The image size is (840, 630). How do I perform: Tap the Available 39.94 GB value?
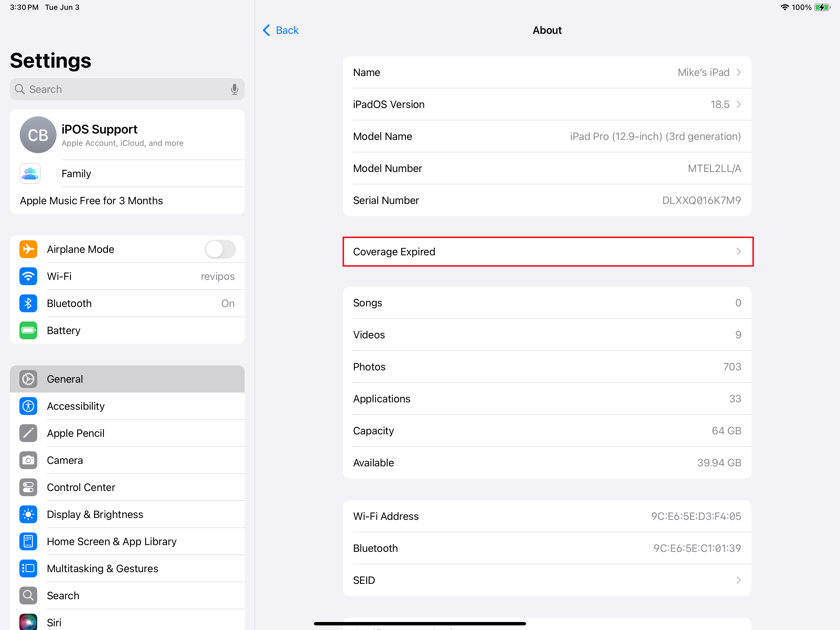719,463
